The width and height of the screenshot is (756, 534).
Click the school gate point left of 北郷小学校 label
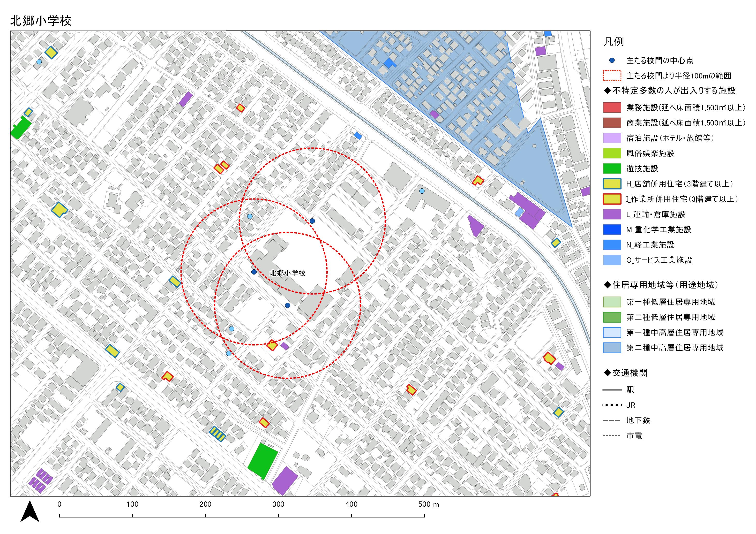[254, 272]
